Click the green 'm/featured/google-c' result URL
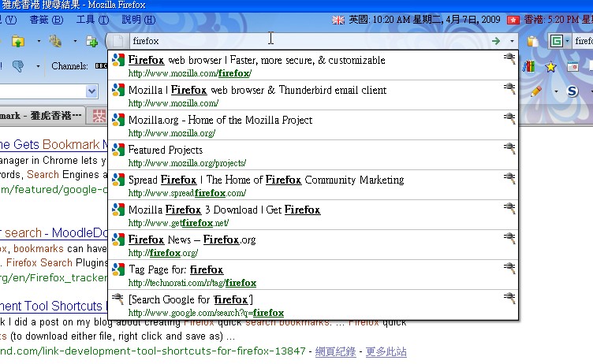This screenshot has height=364, width=593. coord(54,189)
